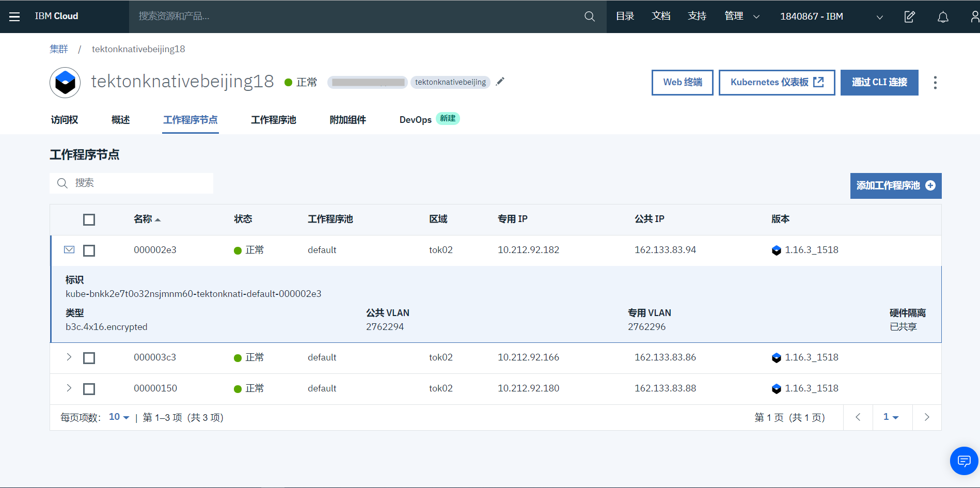This screenshot has width=980, height=488.
Task: Select the 工作程序节点 tab
Action: [191, 120]
